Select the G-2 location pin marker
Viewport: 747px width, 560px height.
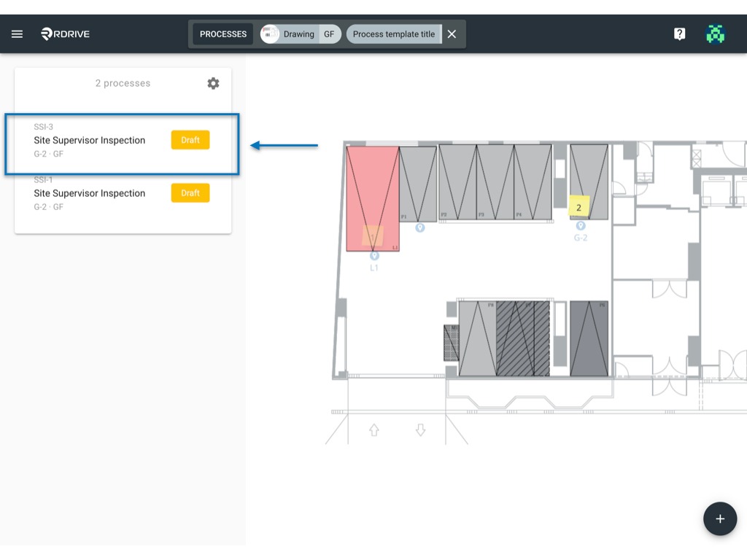coord(580,226)
